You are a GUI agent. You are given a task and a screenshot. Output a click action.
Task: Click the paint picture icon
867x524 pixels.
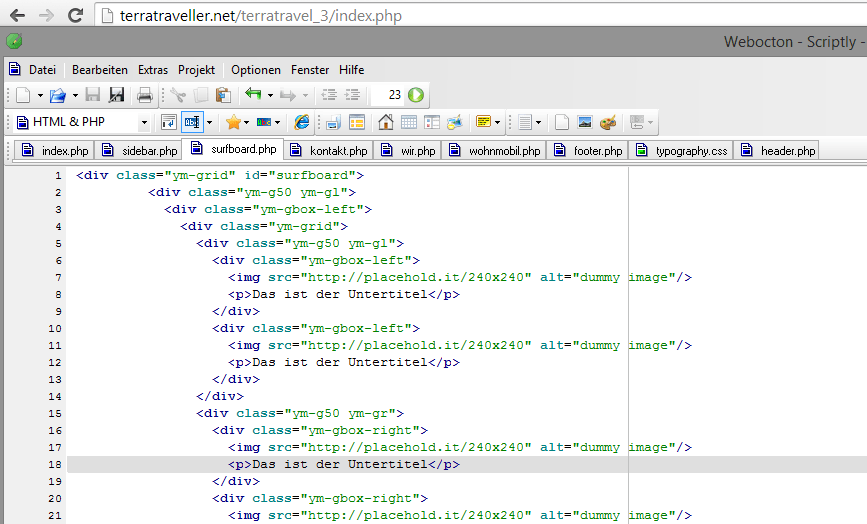pos(455,122)
